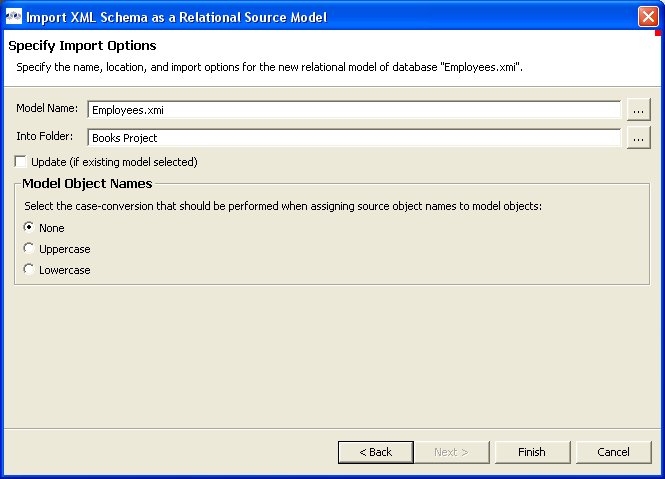The height and width of the screenshot is (479, 665).
Task: Click the Model Name text field
Action: [x=354, y=110]
